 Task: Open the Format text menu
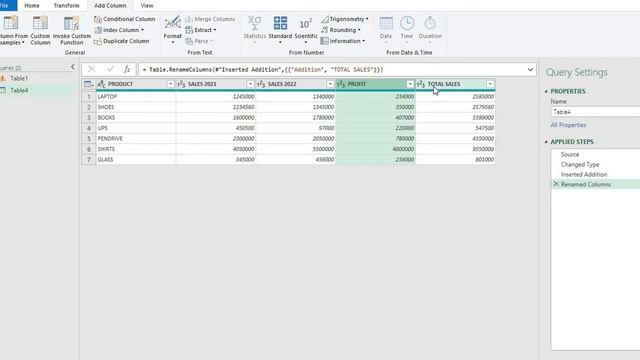(x=173, y=30)
